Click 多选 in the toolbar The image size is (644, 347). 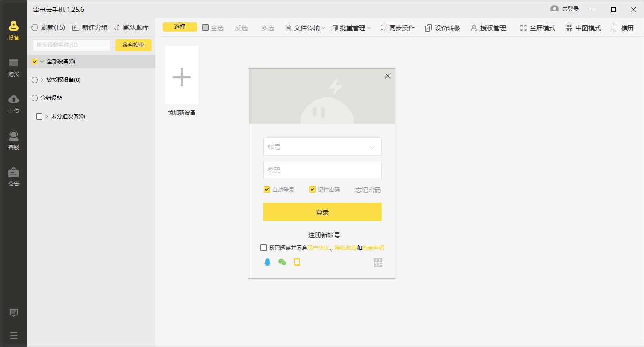point(268,28)
